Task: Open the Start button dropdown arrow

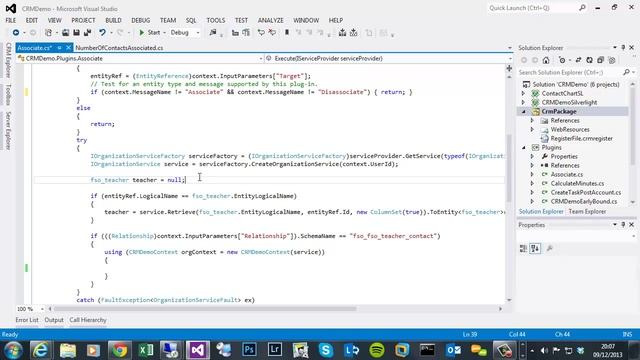Action: (164, 33)
